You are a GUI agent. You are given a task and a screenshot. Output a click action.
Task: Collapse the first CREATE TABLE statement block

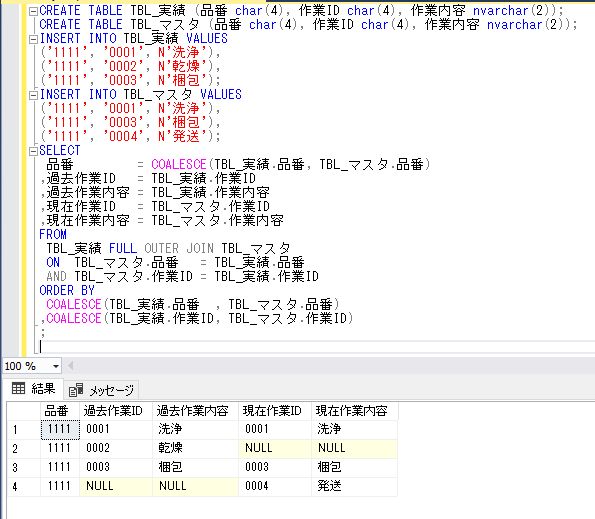pyautogui.click(x=33, y=11)
